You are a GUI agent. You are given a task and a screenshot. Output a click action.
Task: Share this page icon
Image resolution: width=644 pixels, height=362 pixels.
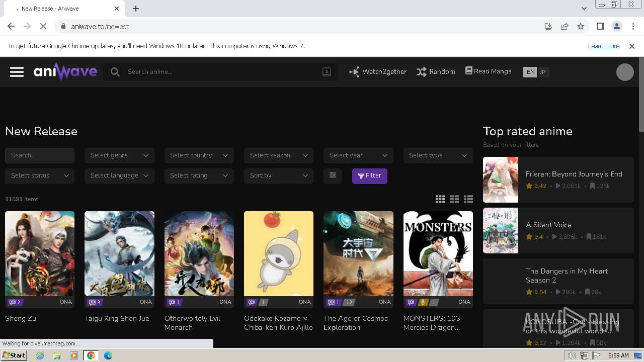pyautogui.click(x=565, y=27)
